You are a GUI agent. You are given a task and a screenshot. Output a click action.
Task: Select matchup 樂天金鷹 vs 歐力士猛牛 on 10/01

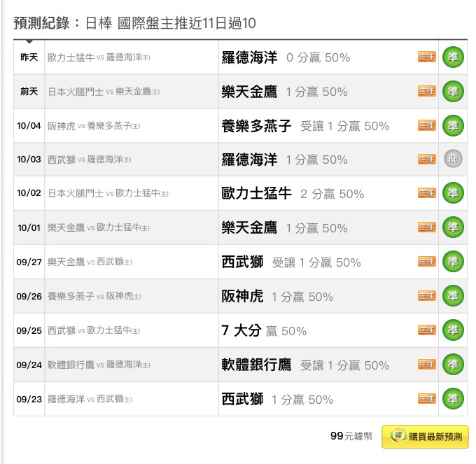coord(99,227)
